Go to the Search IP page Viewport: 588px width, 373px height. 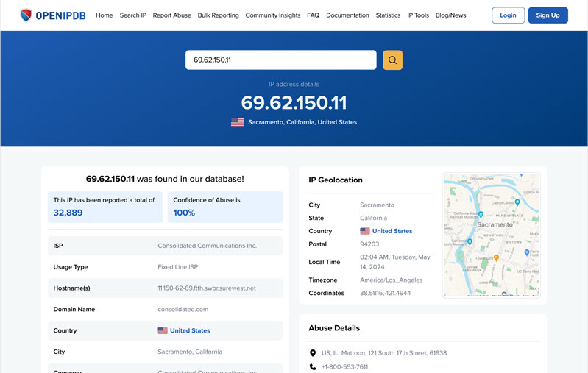coord(133,15)
